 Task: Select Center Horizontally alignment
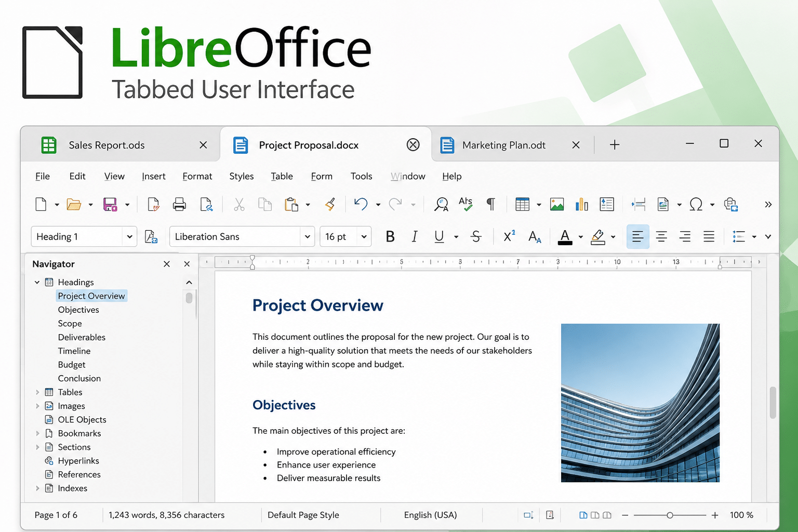(661, 236)
